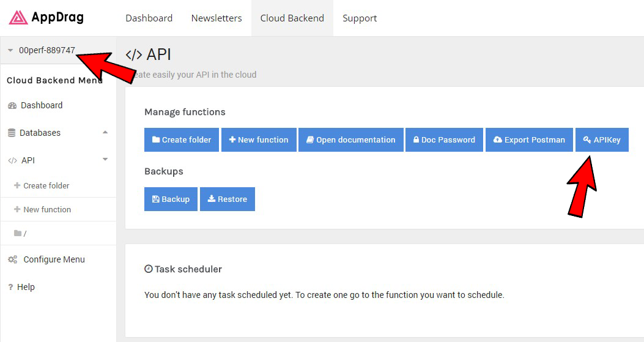Click the Backup button
644x342 pixels.
click(171, 199)
